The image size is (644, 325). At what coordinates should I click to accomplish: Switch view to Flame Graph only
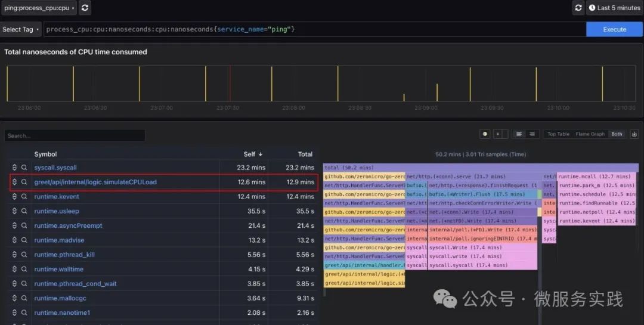(x=590, y=134)
